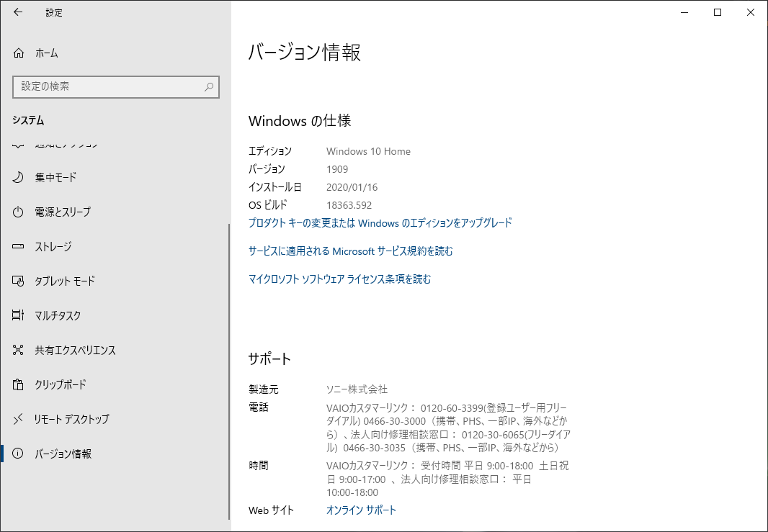
Task: Select バージョン情報 in the sidebar
Action: click(x=63, y=454)
